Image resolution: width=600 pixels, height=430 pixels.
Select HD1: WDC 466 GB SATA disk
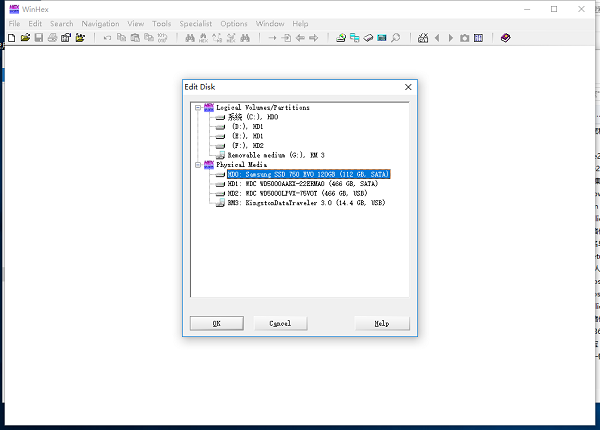pos(303,184)
